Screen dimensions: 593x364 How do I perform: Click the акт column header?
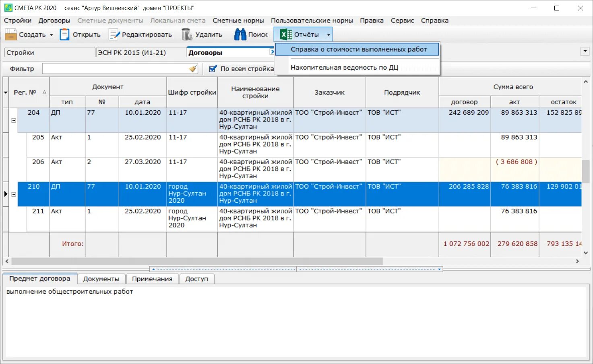coord(514,102)
